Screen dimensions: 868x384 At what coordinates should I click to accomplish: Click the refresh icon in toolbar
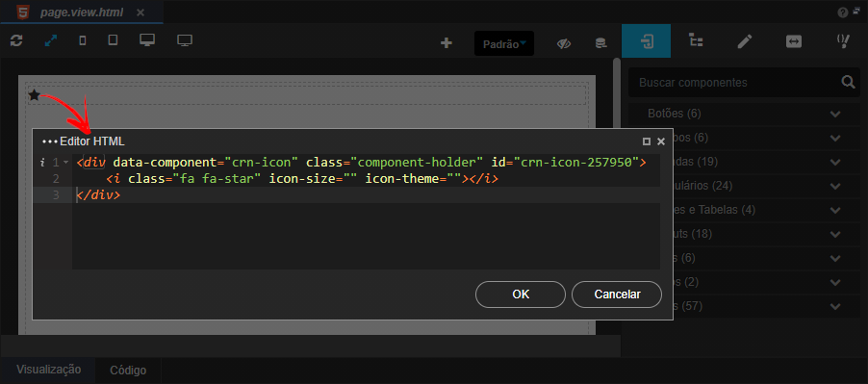[x=16, y=40]
